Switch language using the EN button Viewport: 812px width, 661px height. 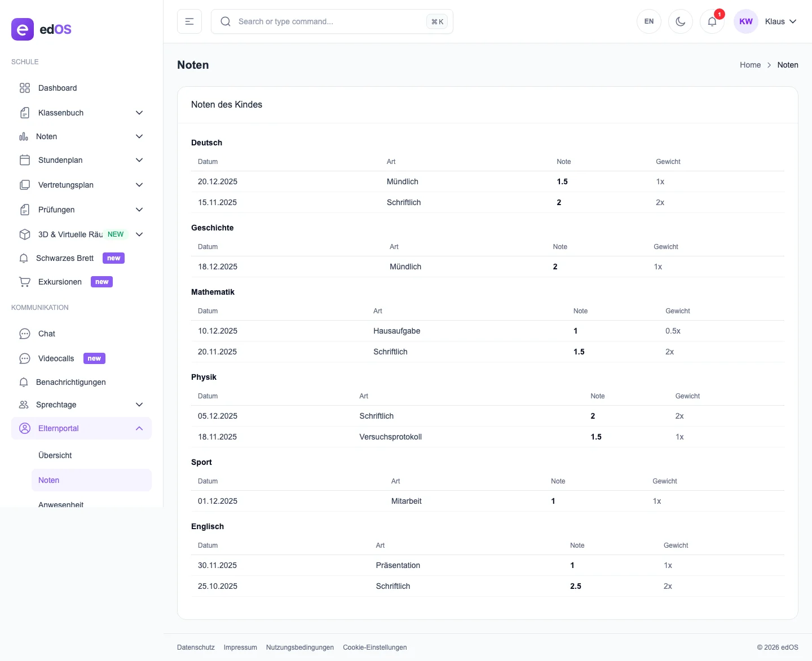[x=648, y=21]
